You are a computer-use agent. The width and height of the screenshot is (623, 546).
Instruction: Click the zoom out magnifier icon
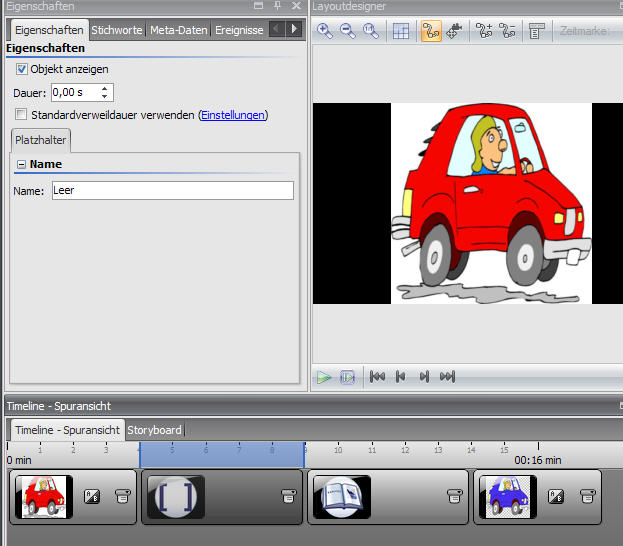(347, 31)
